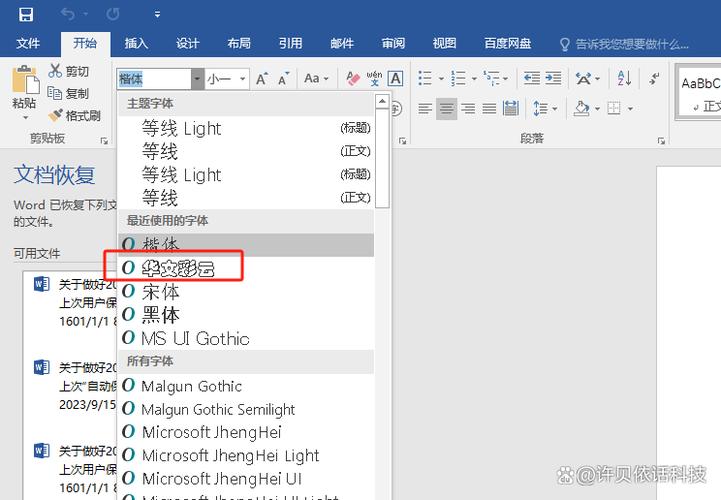
Task: Select 华文彩云 font in the list
Action: 246,268
